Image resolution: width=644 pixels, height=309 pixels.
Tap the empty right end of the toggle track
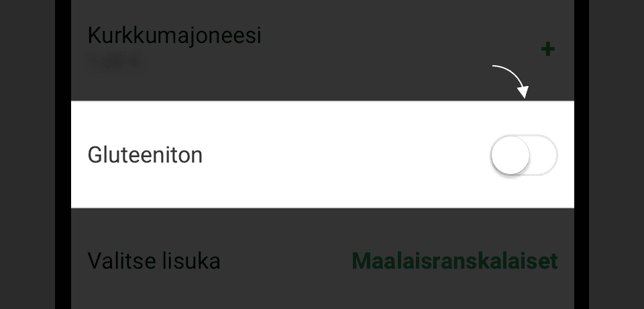[x=545, y=156]
